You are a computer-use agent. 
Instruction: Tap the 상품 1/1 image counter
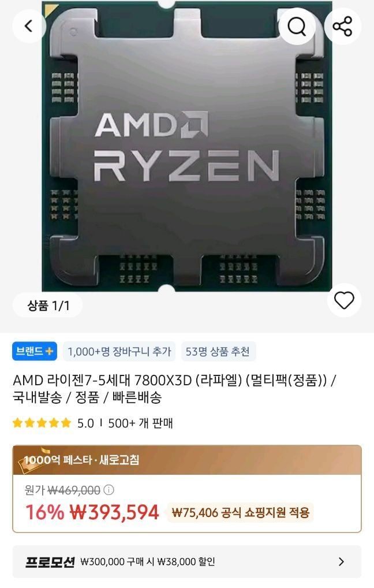[48, 306]
